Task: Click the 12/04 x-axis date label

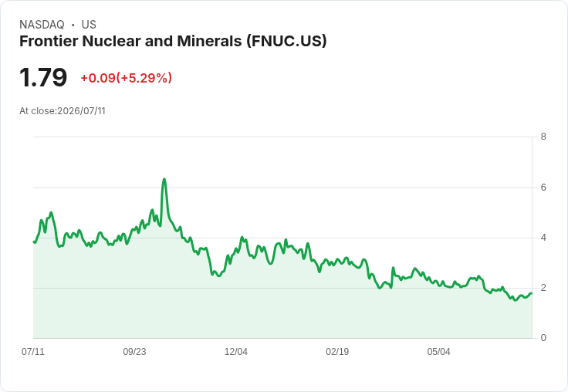Action: (236, 352)
